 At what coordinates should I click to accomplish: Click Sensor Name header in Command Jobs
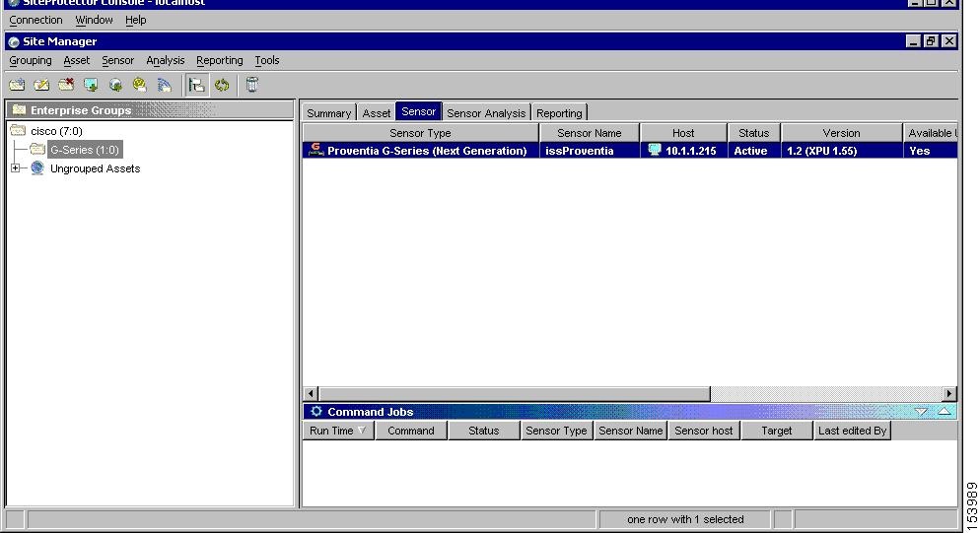click(x=630, y=431)
